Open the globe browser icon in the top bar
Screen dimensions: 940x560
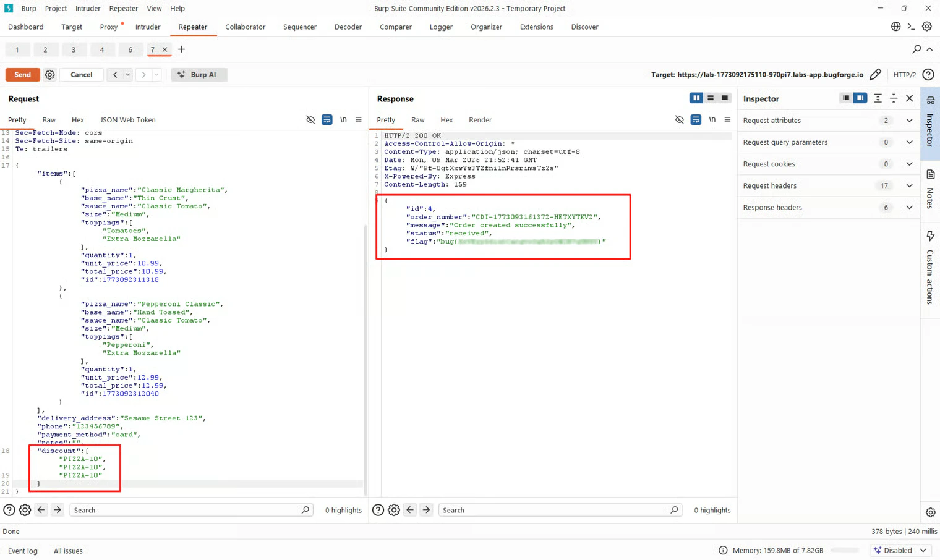[x=895, y=27]
